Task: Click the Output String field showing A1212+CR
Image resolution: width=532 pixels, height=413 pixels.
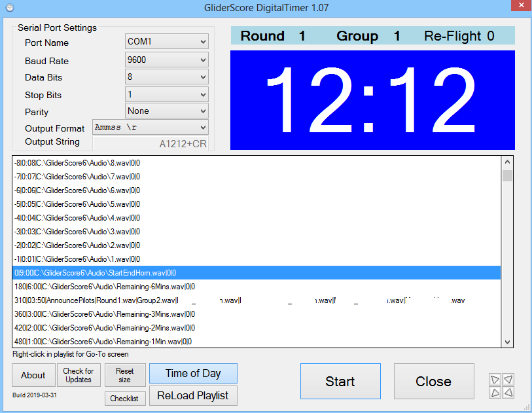Action: (151, 143)
